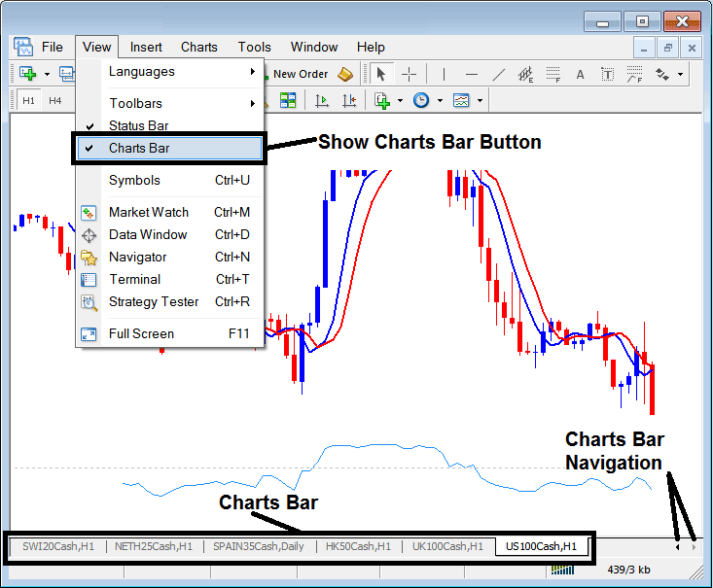
Task: Select the Cursor arrow tool
Action: pos(381,74)
